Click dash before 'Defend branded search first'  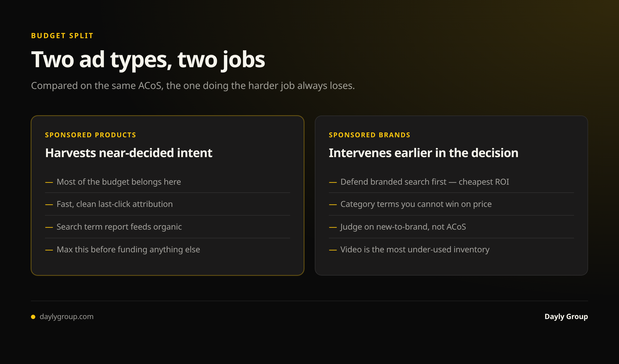332,182
